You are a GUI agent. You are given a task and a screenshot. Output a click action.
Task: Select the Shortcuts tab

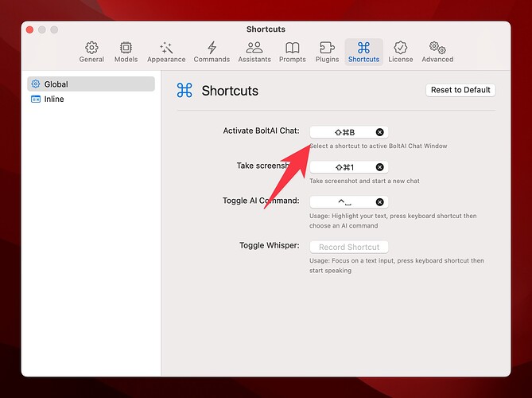pyautogui.click(x=363, y=52)
